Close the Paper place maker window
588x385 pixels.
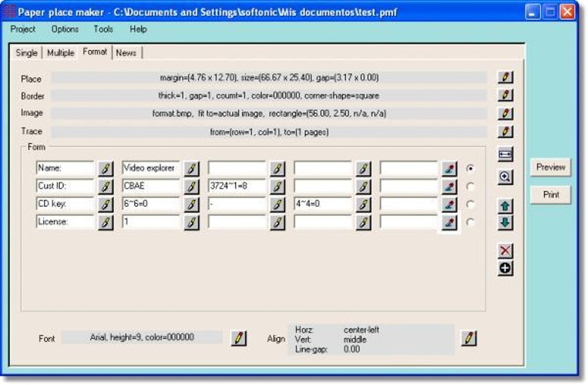click(x=567, y=12)
